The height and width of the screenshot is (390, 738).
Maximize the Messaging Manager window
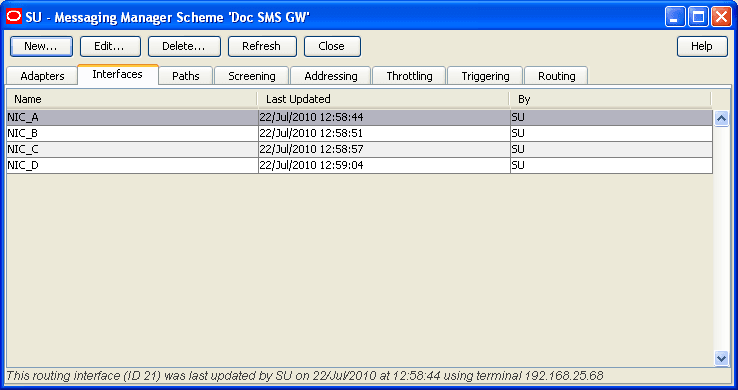point(698,17)
